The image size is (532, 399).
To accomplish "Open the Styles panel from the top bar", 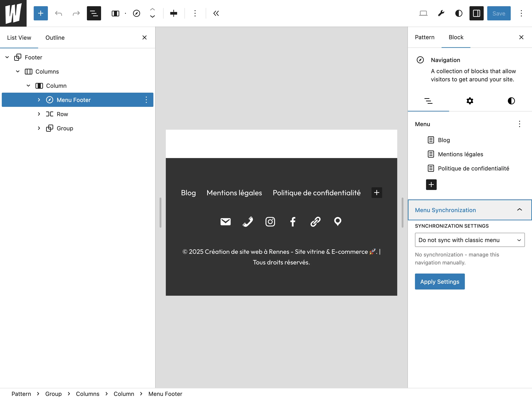I will (x=458, y=13).
